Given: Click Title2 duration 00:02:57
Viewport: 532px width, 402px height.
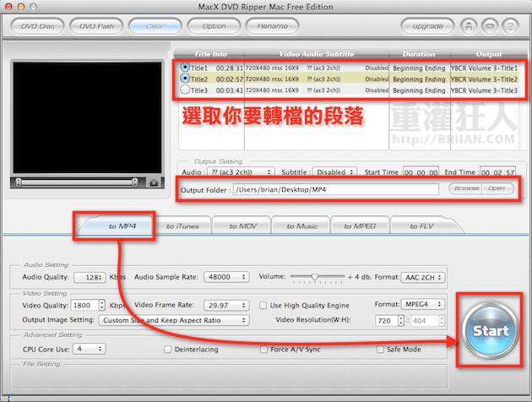Looking at the screenshot, I should point(230,79).
